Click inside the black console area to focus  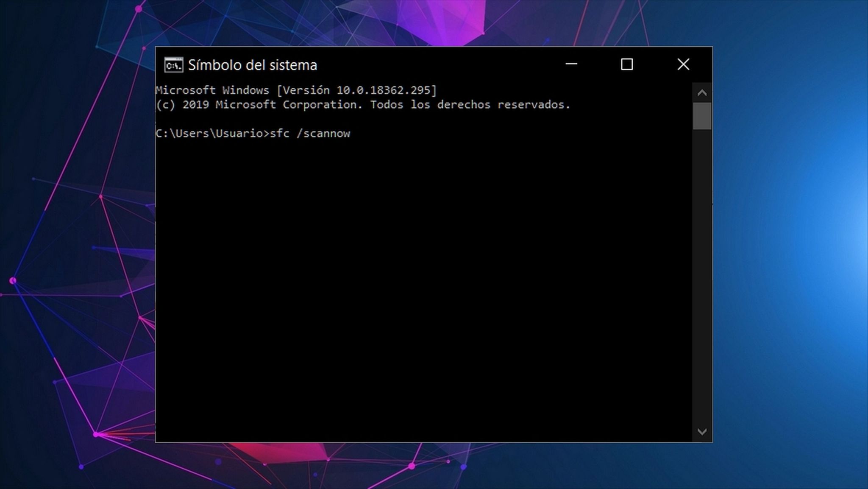[424, 276]
